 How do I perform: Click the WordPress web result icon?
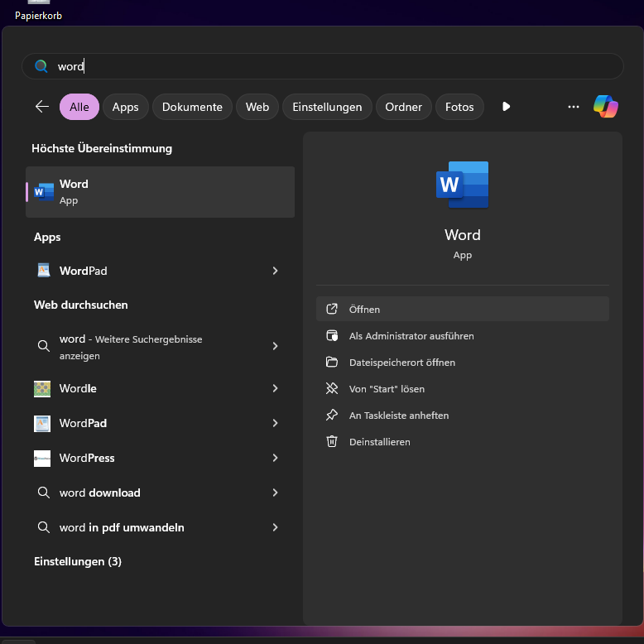(x=42, y=458)
